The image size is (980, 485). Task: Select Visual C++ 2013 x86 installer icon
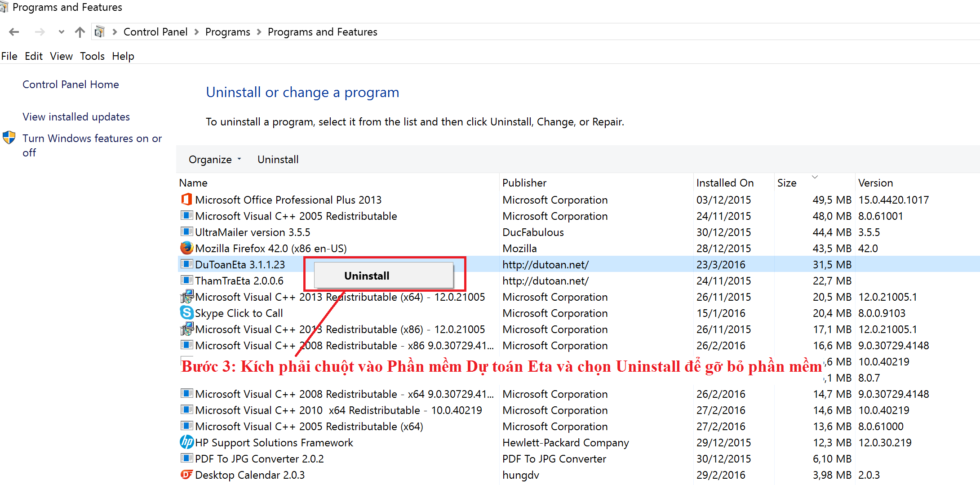[186, 329]
